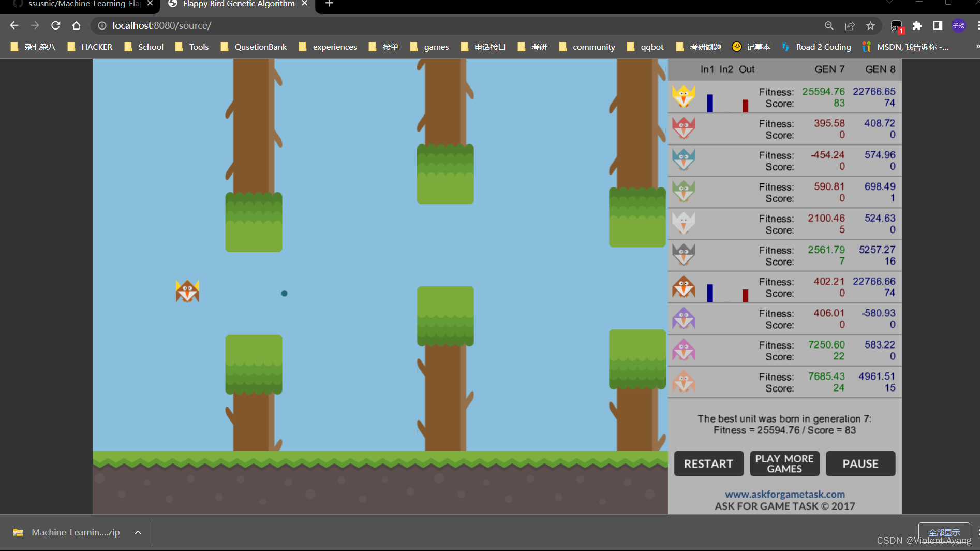Click the blue In1 bar for yellow bird
Image resolution: width=980 pixels, height=551 pixels.
coord(710,103)
